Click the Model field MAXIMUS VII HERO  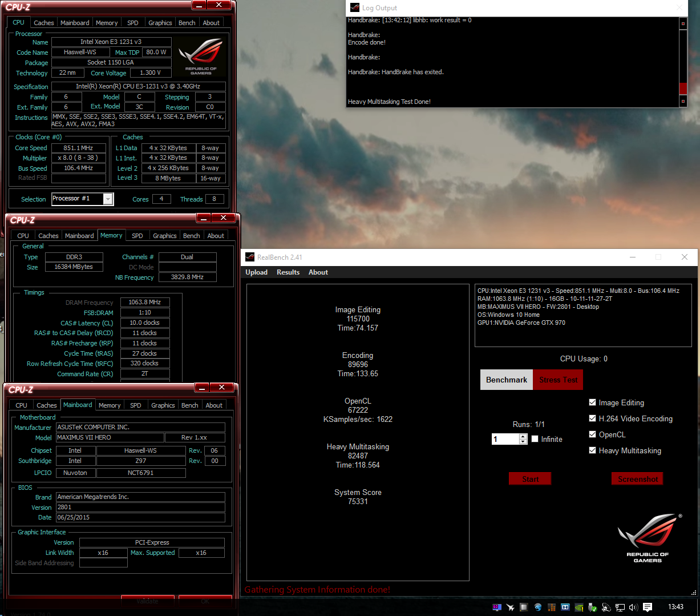110,438
